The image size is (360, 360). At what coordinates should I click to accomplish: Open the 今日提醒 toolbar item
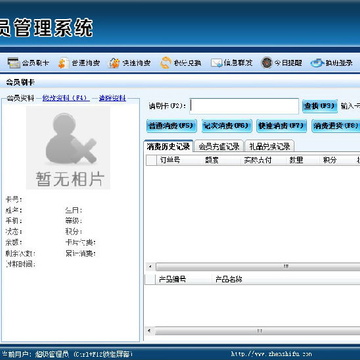tap(282, 63)
